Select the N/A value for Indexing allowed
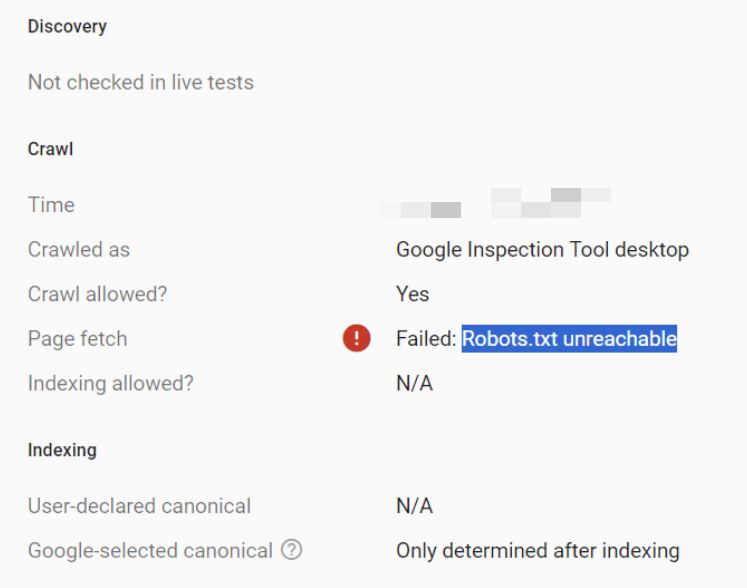This screenshot has height=588, width=747. (x=414, y=383)
